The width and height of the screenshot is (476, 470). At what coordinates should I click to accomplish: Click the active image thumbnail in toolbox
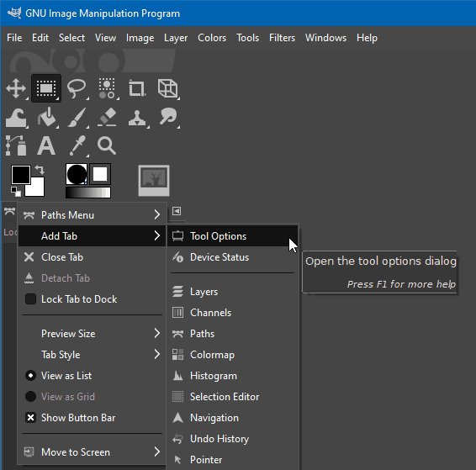[154, 181]
